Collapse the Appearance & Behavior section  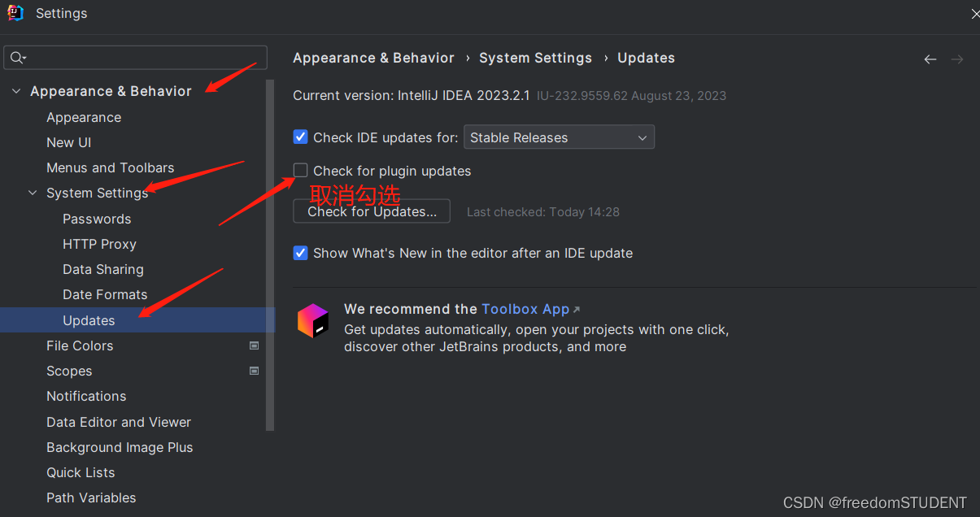point(15,91)
